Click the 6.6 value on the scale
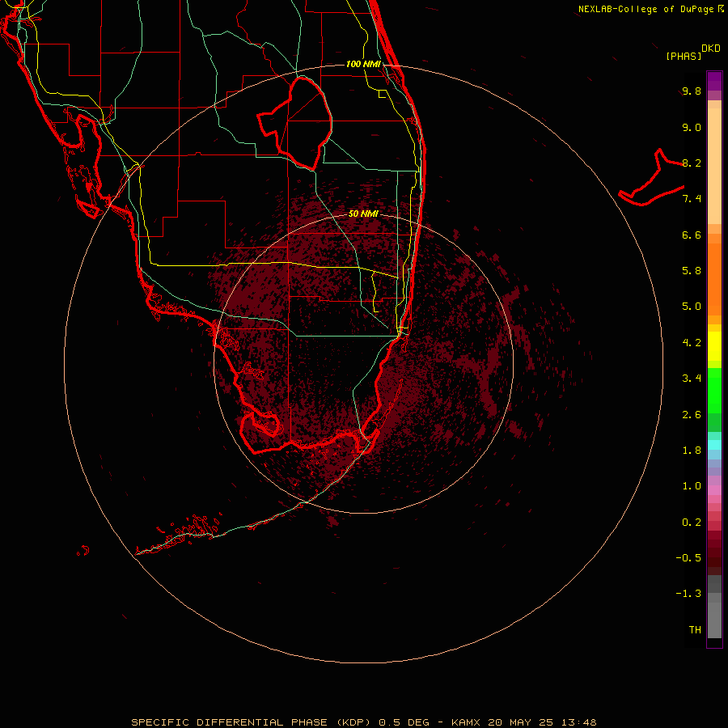Viewport: 728px width, 728px height. [x=692, y=235]
